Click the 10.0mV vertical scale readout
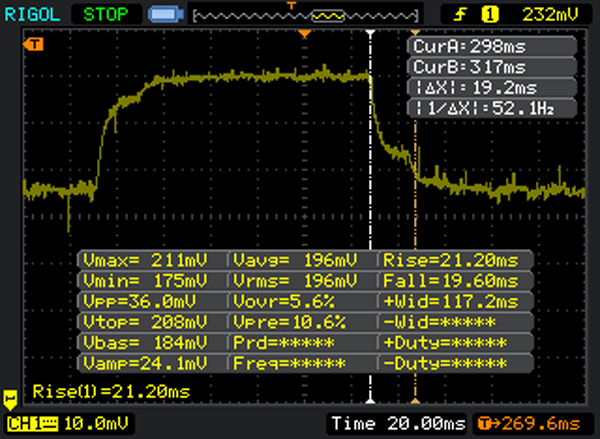 click(96, 424)
